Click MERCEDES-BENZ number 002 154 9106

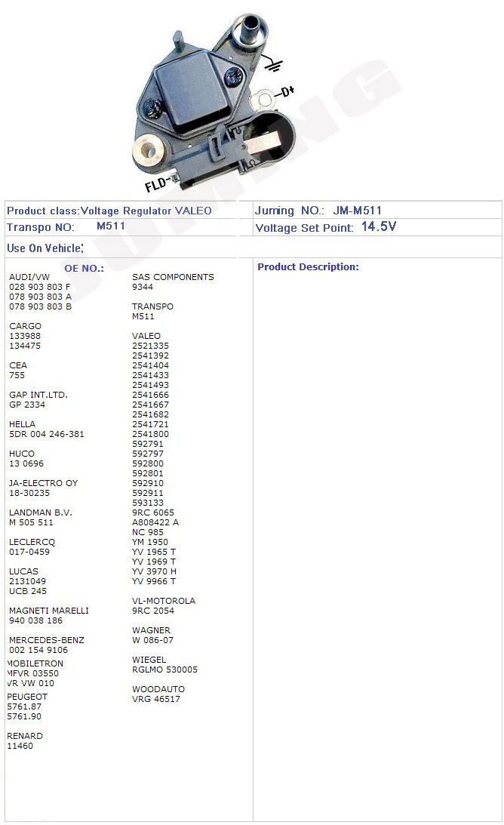38,650
